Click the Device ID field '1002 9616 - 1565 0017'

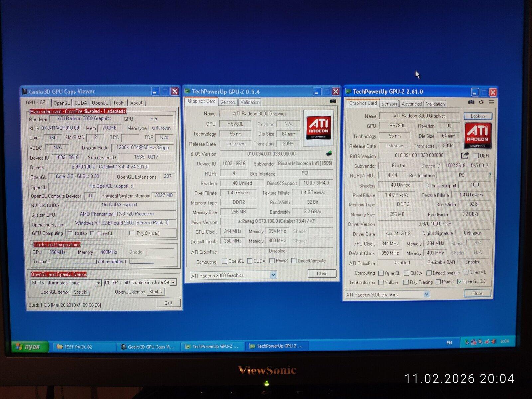tap(466, 165)
